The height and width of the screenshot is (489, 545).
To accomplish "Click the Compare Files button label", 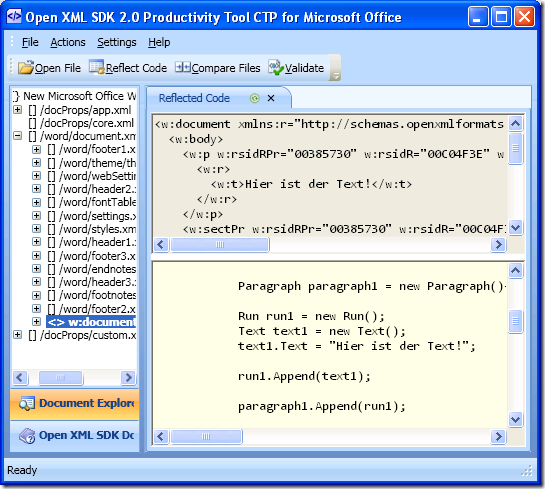I will coord(226,68).
